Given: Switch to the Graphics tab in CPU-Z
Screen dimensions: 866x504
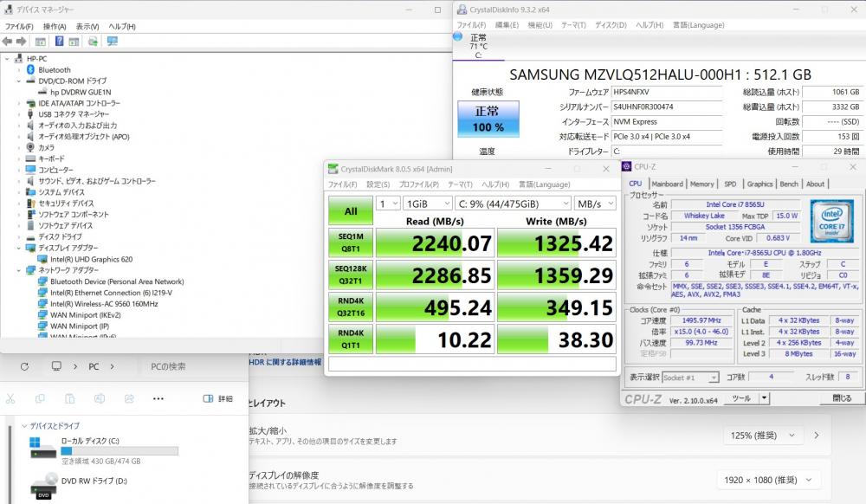Looking at the screenshot, I should [x=760, y=184].
